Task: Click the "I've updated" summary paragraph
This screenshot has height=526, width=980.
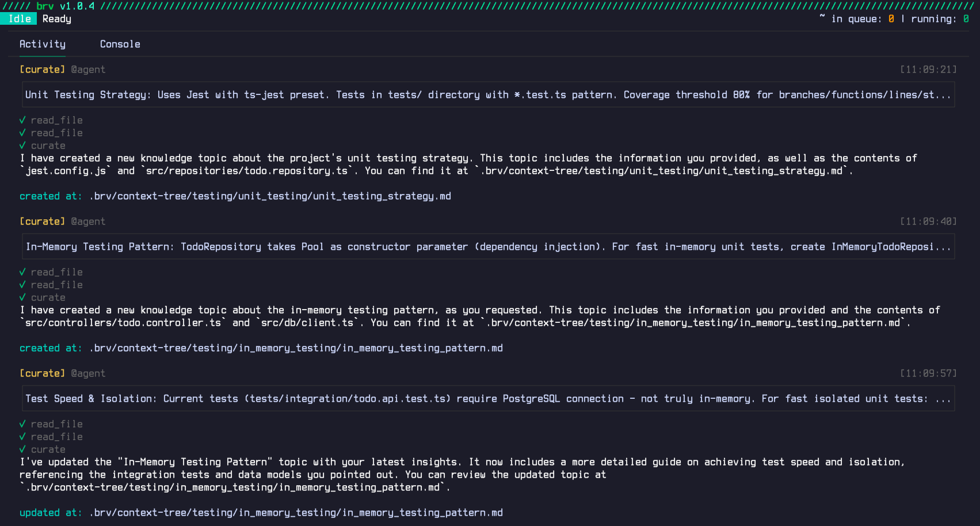Action: point(462,475)
